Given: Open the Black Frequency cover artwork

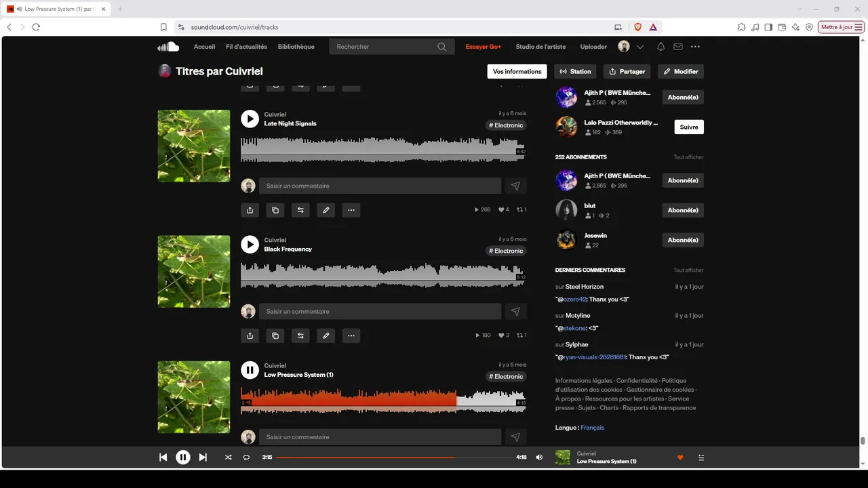Looking at the screenshot, I should tap(194, 271).
